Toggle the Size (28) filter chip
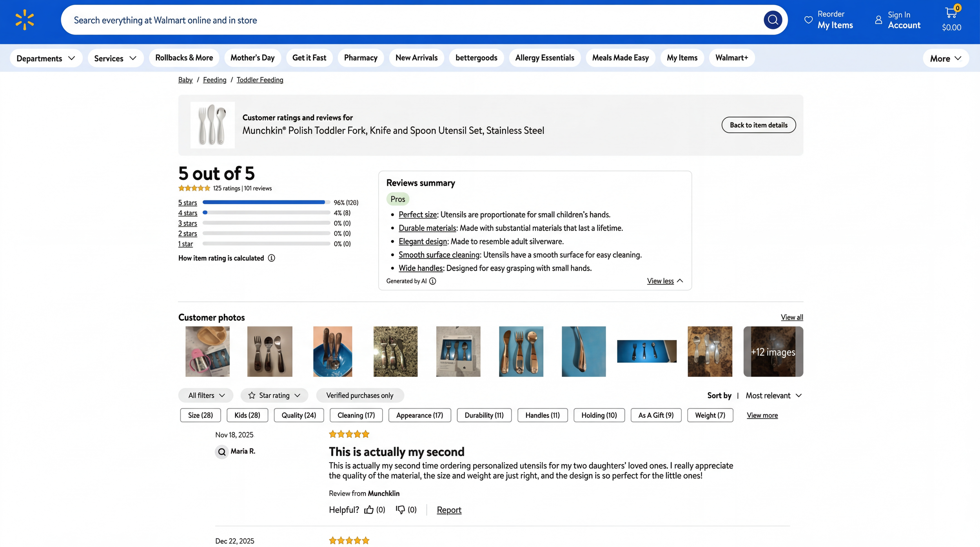The height and width of the screenshot is (547, 980). point(200,415)
